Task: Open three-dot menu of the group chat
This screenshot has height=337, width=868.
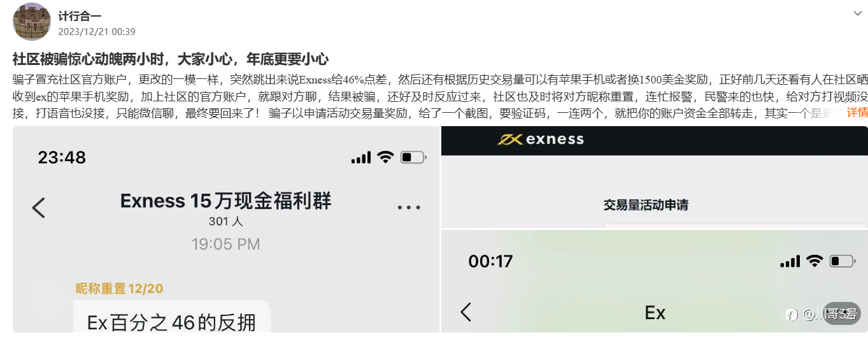Action: pos(408,207)
